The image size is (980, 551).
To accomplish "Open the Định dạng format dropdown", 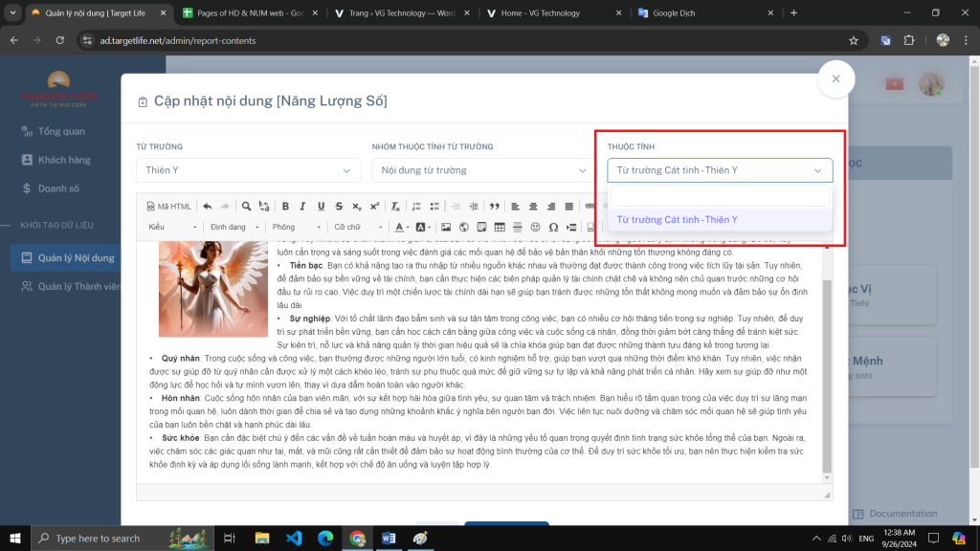I will pyautogui.click(x=234, y=227).
